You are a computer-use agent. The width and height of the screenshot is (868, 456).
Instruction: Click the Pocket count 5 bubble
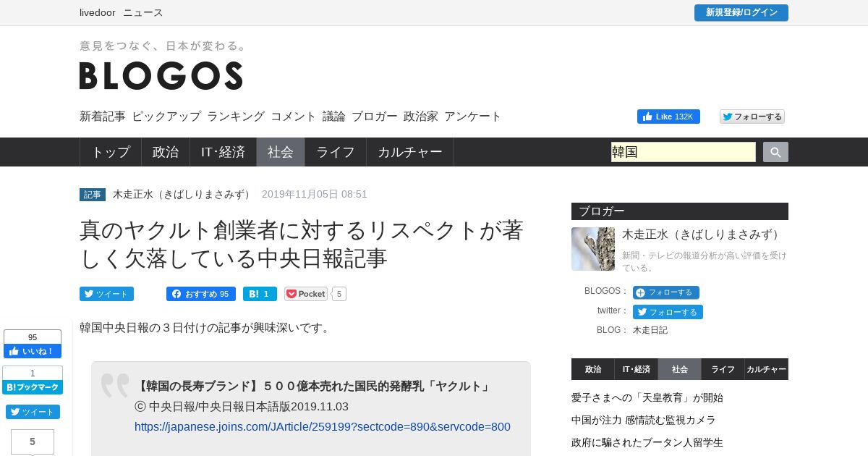click(339, 294)
